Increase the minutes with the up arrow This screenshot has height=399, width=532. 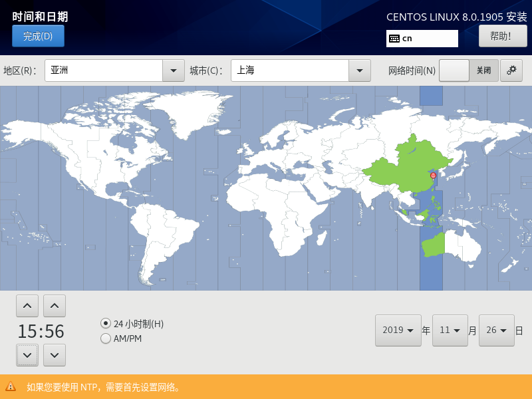[55, 306]
